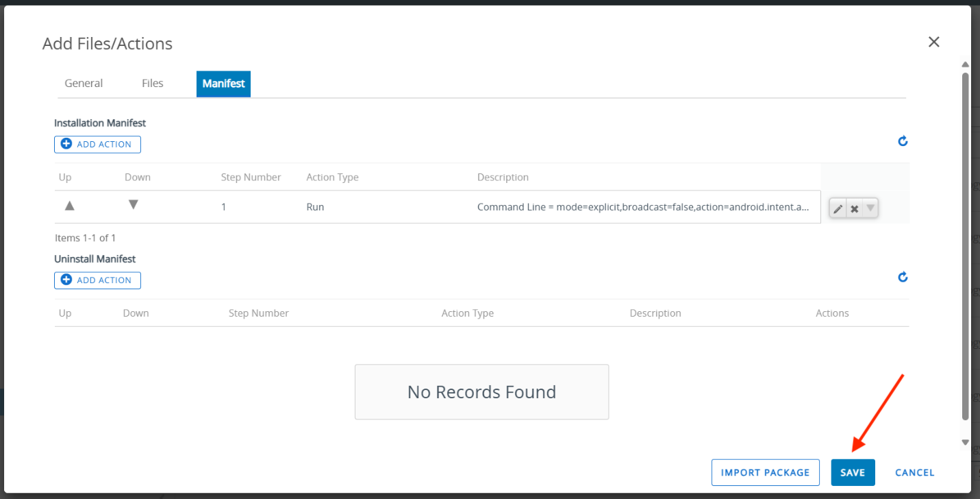Delete the Run action using the X icon

[855, 209]
